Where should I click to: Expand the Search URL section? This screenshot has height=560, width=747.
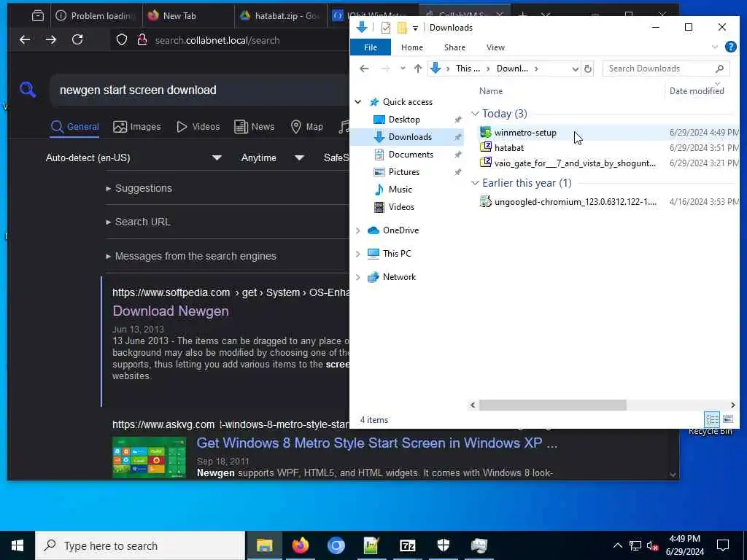pos(138,222)
